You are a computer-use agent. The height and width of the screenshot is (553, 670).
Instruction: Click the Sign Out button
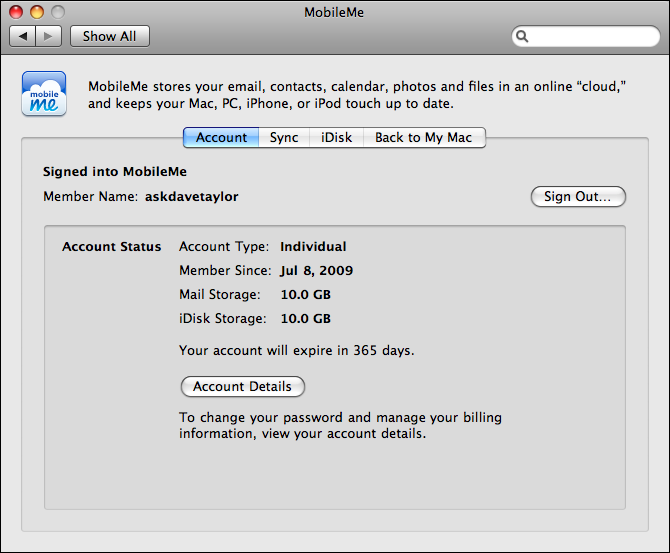578,197
